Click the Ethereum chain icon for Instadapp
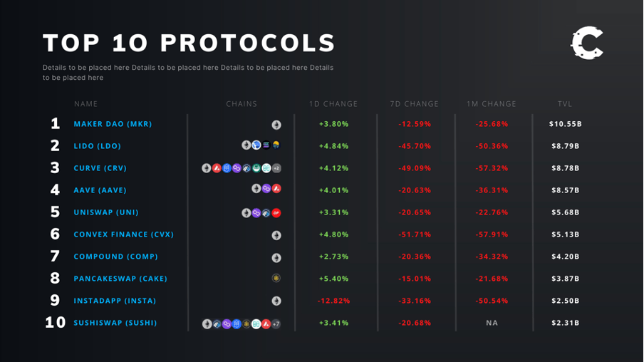The width and height of the screenshot is (644, 362). pos(276,301)
